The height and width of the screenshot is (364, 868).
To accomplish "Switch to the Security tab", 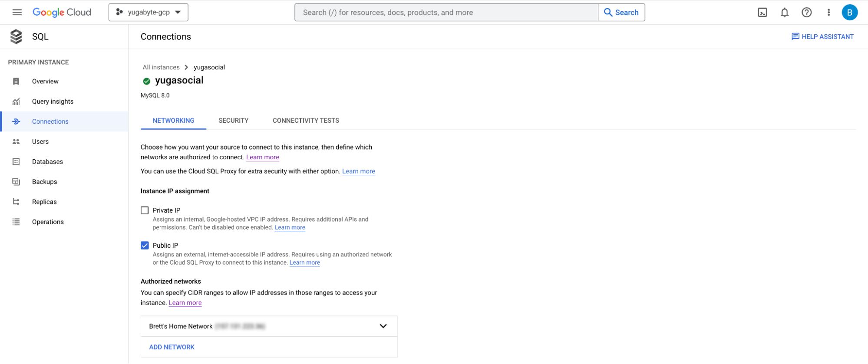I will 233,121.
